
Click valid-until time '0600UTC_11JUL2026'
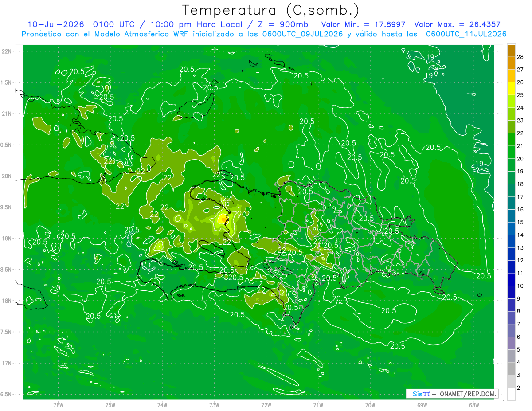point(466,34)
